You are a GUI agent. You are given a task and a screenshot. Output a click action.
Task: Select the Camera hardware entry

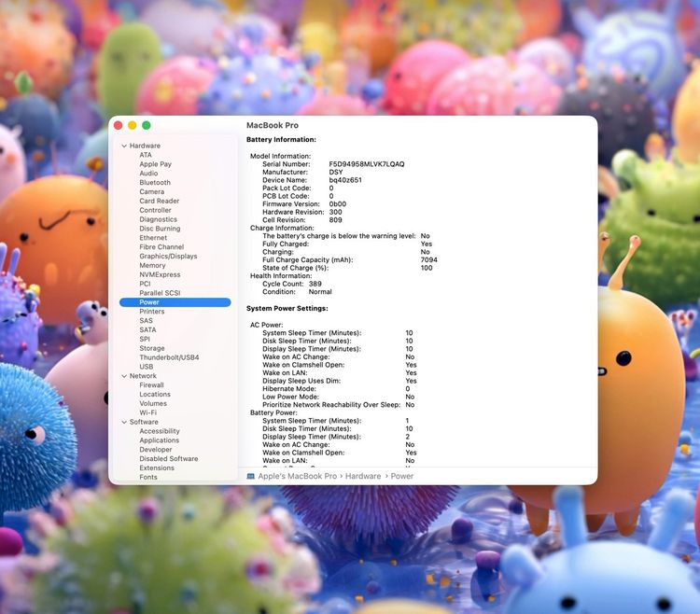point(152,191)
